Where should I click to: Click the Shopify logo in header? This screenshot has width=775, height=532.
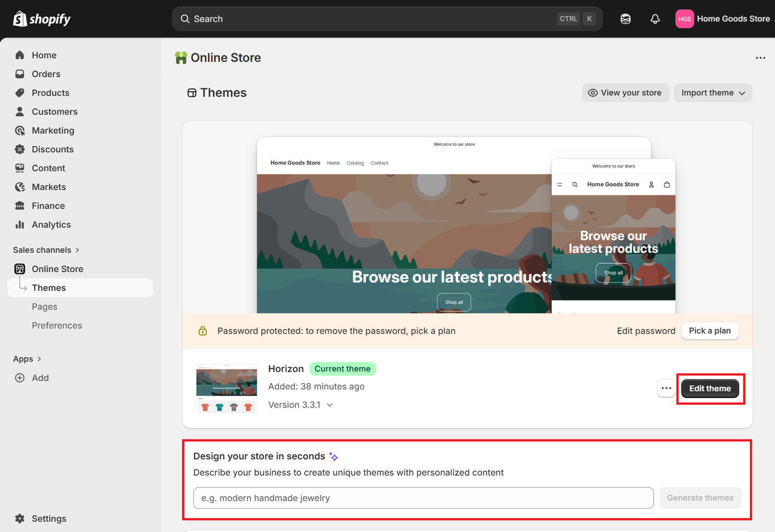tap(41, 19)
